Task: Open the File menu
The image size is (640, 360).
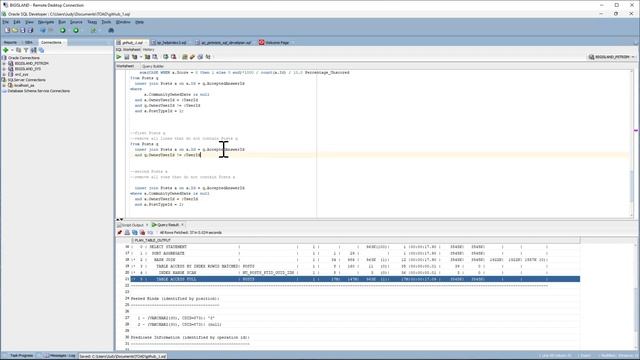Action: pos(6,22)
